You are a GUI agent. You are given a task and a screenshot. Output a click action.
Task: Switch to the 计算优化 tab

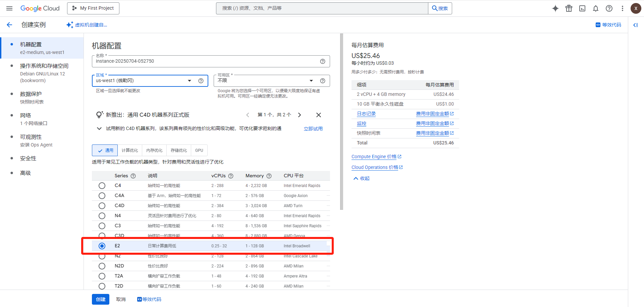(x=130, y=150)
